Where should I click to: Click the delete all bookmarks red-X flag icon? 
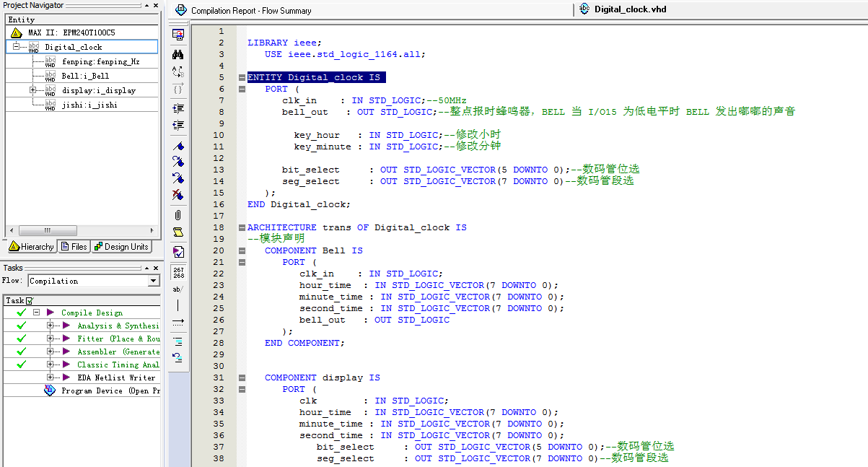(x=178, y=195)
